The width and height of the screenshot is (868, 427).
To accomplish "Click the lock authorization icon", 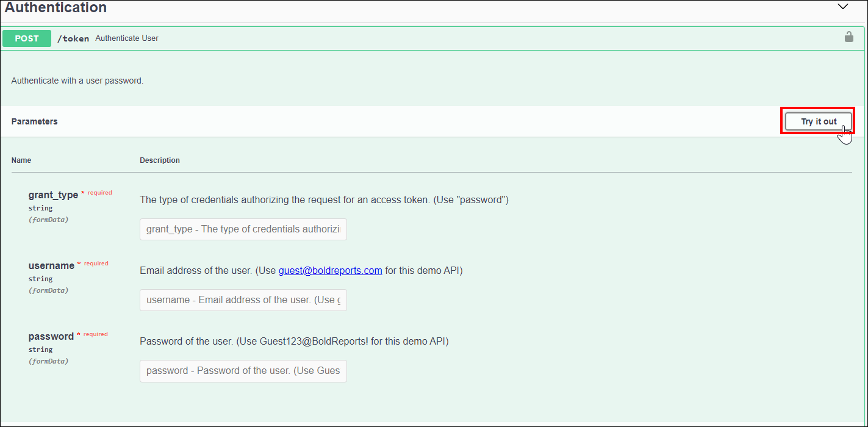I will tap(848, 37).
